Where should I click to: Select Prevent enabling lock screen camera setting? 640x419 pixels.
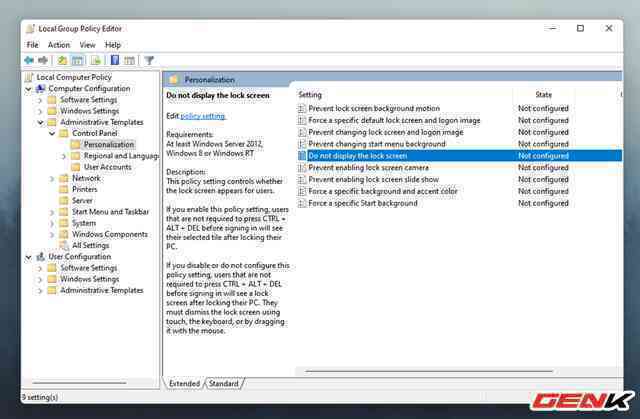coord(369,168)
